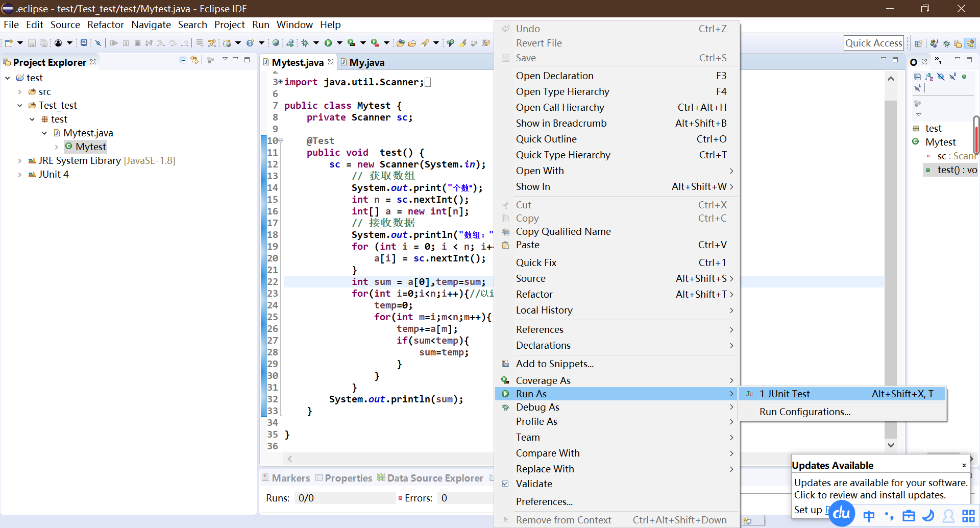Open Run Configurations... from the submenu
980x528 pixels.
804,412
